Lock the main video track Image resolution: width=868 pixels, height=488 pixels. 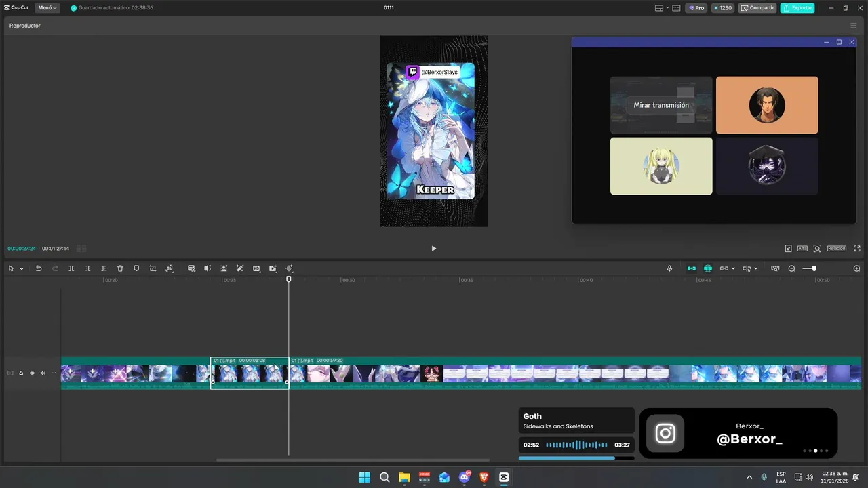tap(21, 373)
